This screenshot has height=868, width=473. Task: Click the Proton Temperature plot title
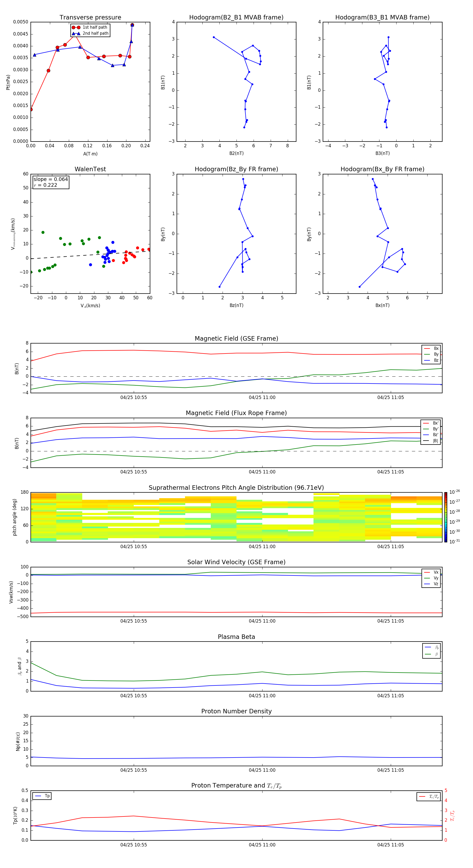(x=236, y=786)
